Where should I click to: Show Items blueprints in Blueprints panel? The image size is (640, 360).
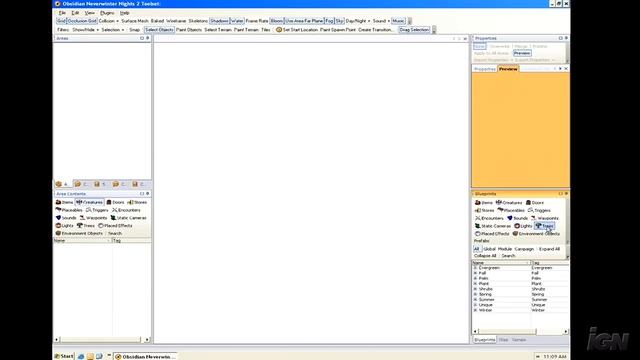(484, 202)
